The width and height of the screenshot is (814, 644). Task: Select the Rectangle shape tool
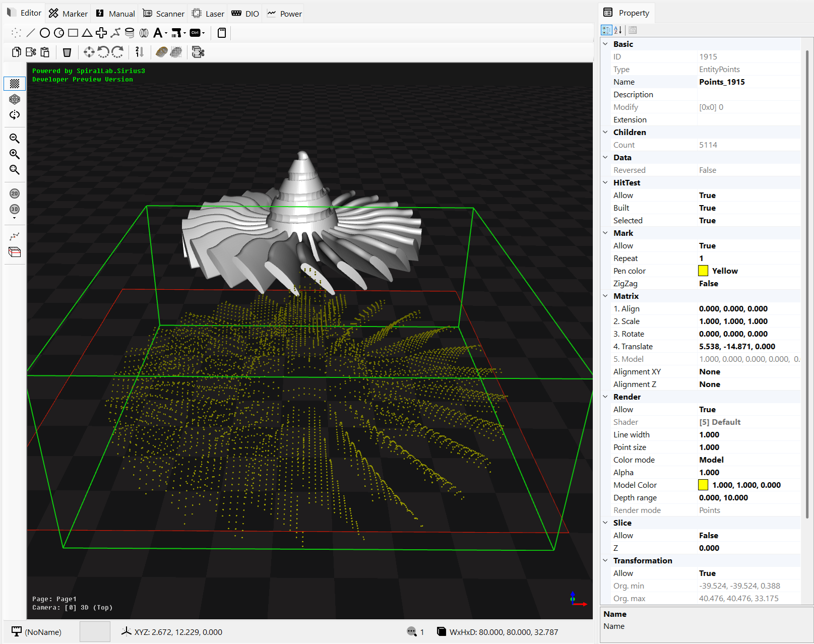pyautogui.click(x=73, y=33)
